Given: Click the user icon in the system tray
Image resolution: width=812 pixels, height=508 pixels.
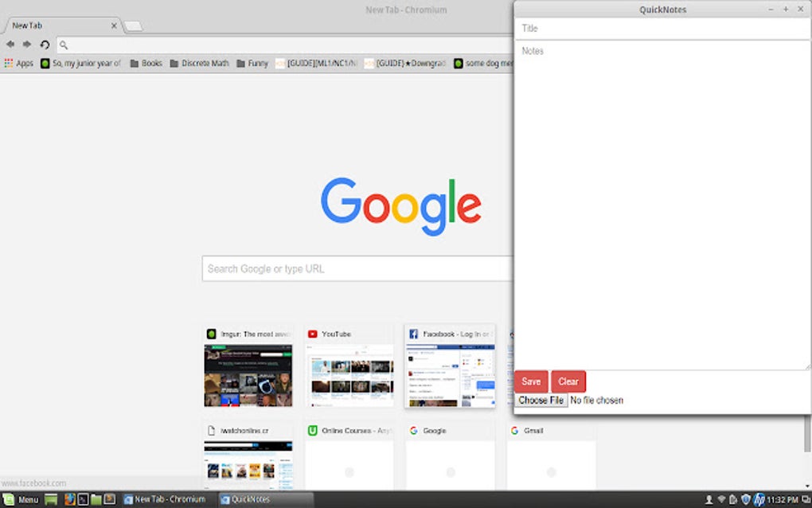Looking at the screenshot, I should tap(709, 499).
